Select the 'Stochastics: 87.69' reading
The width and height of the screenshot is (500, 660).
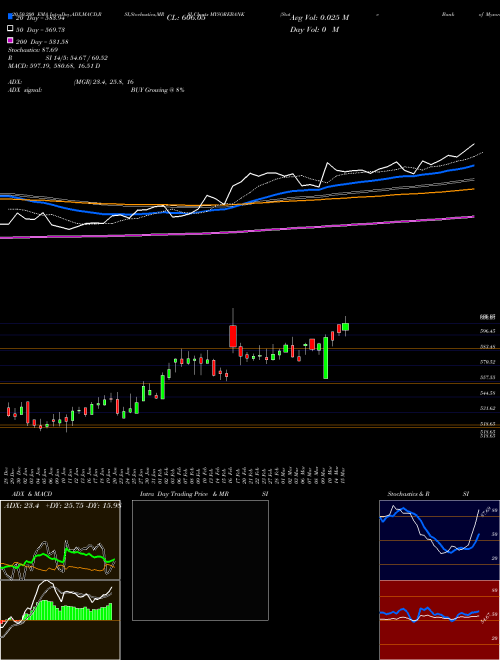pyautogui.click(x=33, y=50)
